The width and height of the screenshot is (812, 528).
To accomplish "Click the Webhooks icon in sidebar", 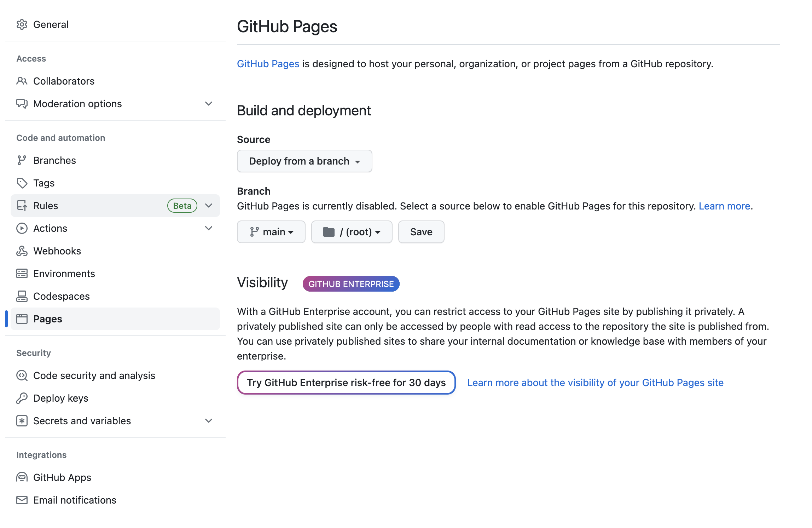I will point(22,251).
